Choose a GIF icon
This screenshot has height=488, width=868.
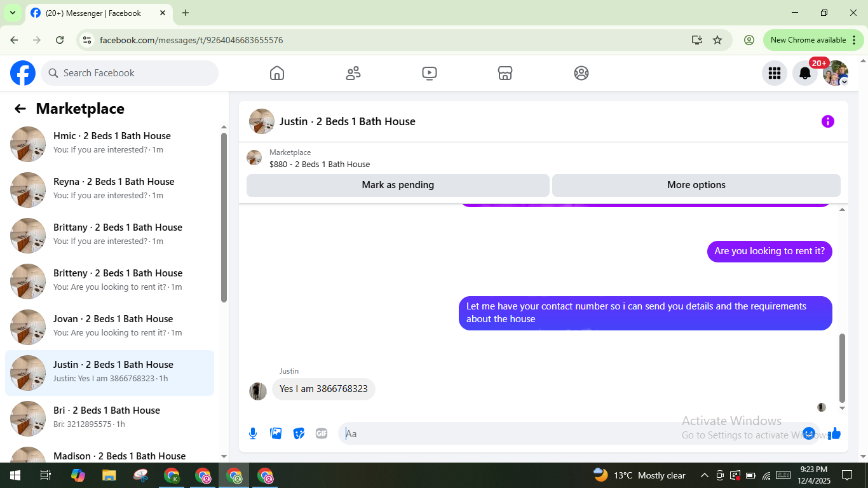[322, 433]
